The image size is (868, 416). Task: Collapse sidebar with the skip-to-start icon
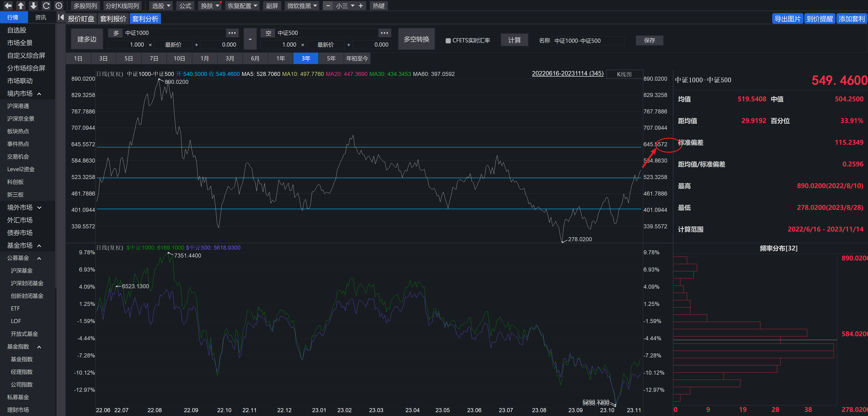click(61, 18)
